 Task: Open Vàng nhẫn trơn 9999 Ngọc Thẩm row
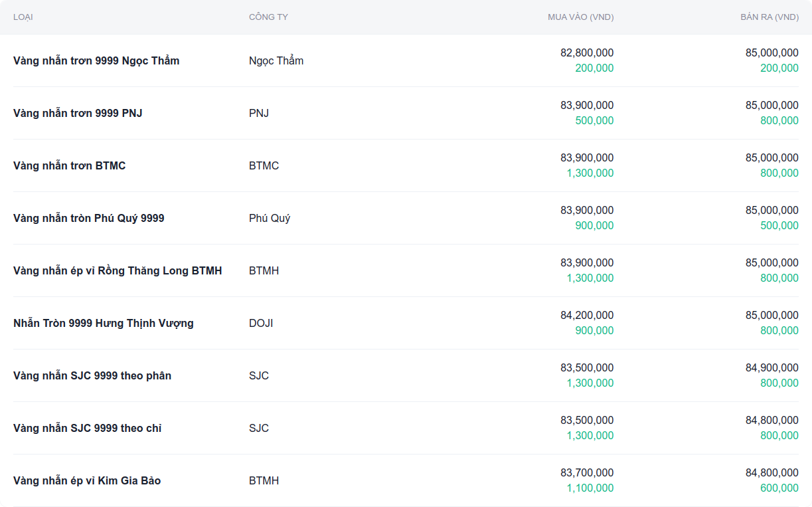(96, 60)
